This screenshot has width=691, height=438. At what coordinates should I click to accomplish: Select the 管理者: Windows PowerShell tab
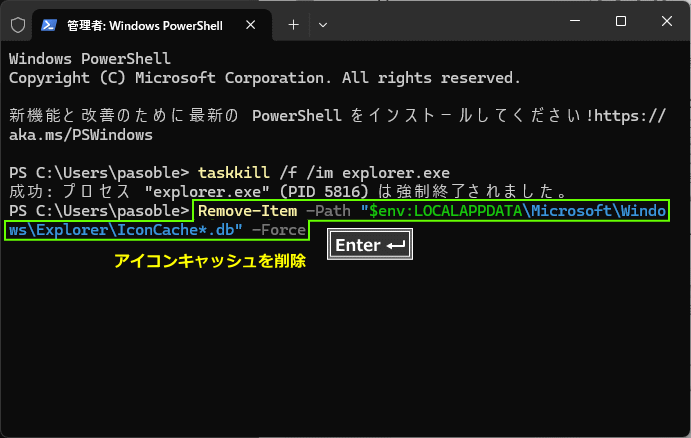152,25
